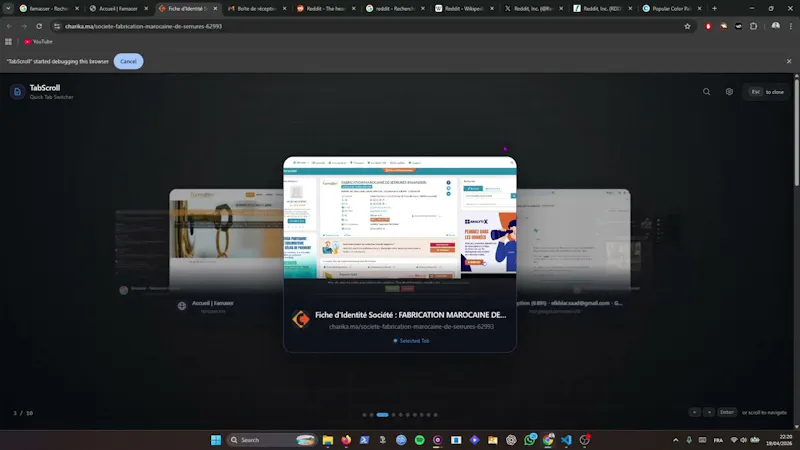Screen dimensions: 800x450
Task: Open the YouTube bookmark
Action: coord(39,41)
